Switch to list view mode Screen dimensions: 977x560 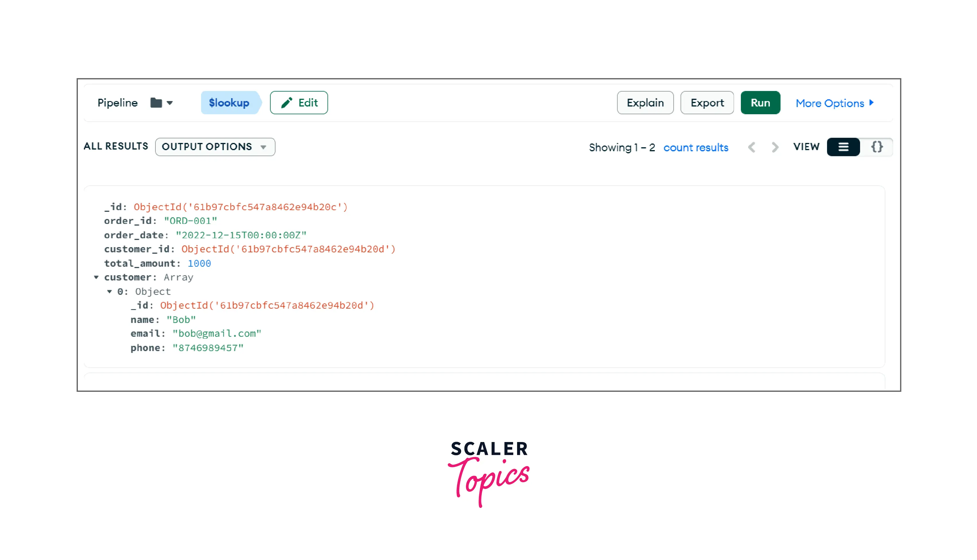click(843, 147)
